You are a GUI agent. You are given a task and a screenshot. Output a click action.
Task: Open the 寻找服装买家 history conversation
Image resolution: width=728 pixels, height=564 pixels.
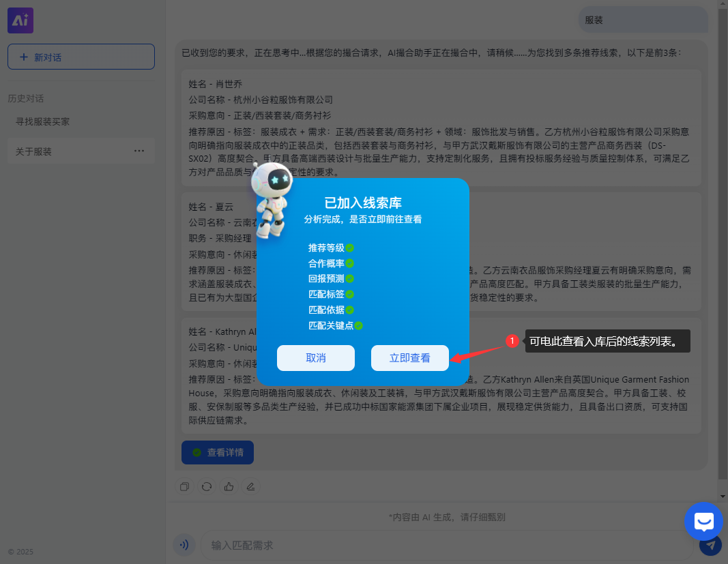click(43, 121)
